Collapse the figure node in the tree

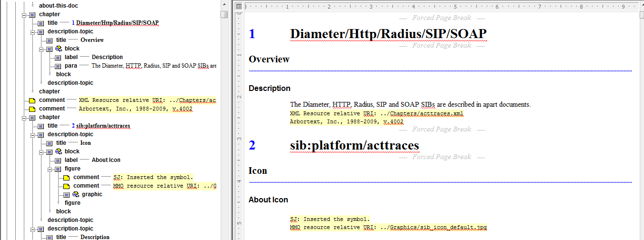click(50, 169)
